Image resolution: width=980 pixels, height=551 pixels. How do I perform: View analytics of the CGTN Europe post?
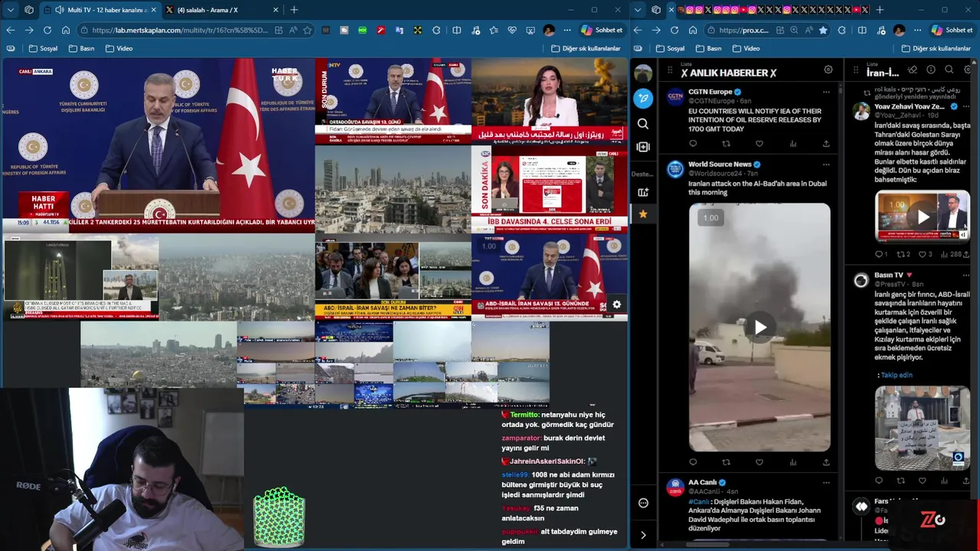pyautogui.click(x=792, y=144)
